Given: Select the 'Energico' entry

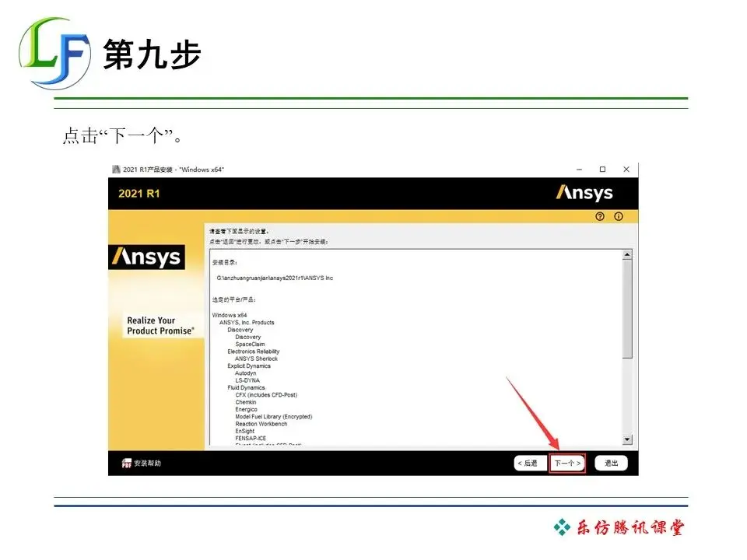Looking at the screenshot, I should pyautogui.click(x=247, y=410).
